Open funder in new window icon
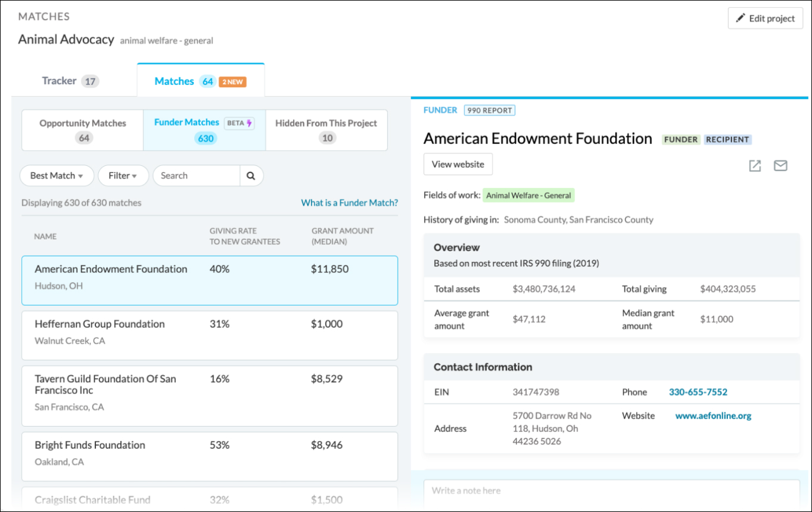The width and height of the screenshot is (812, 512). coord(755,166)
